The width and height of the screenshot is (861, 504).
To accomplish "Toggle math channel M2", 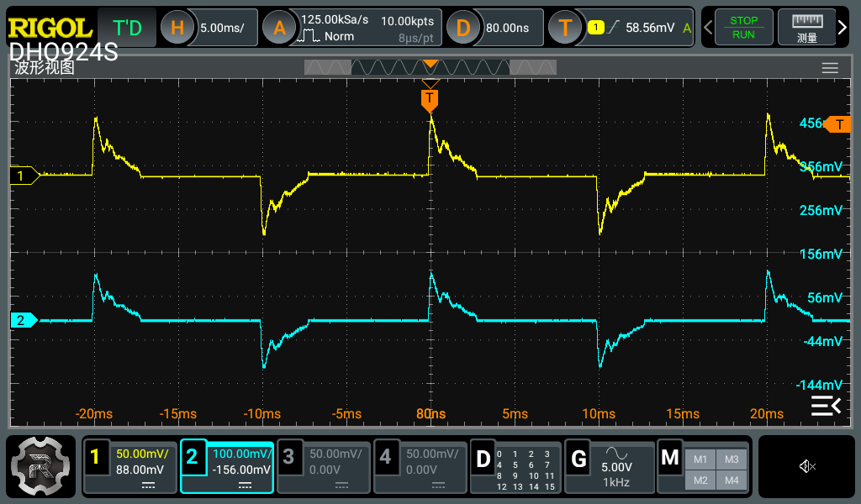I will pyautogui.click(x=700, y=480).
